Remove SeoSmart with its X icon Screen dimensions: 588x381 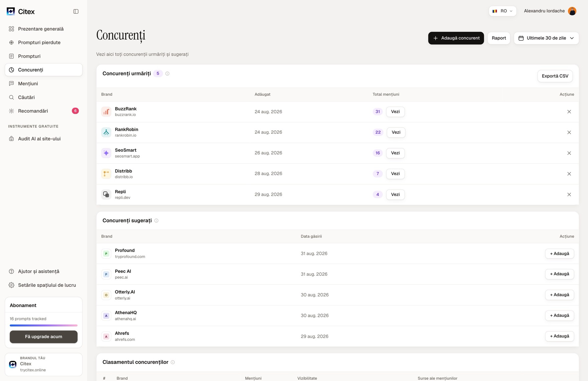[x=569, y=153]
